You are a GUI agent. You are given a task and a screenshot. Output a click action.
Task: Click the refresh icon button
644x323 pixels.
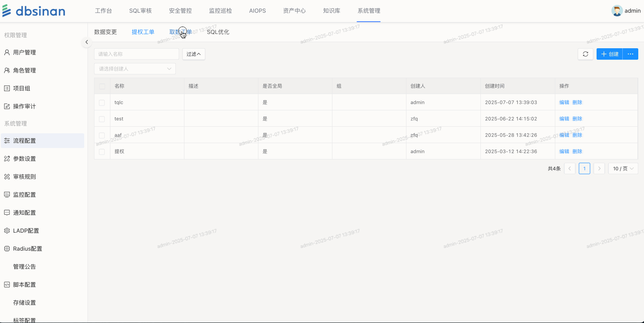click(x=585, y=54)
